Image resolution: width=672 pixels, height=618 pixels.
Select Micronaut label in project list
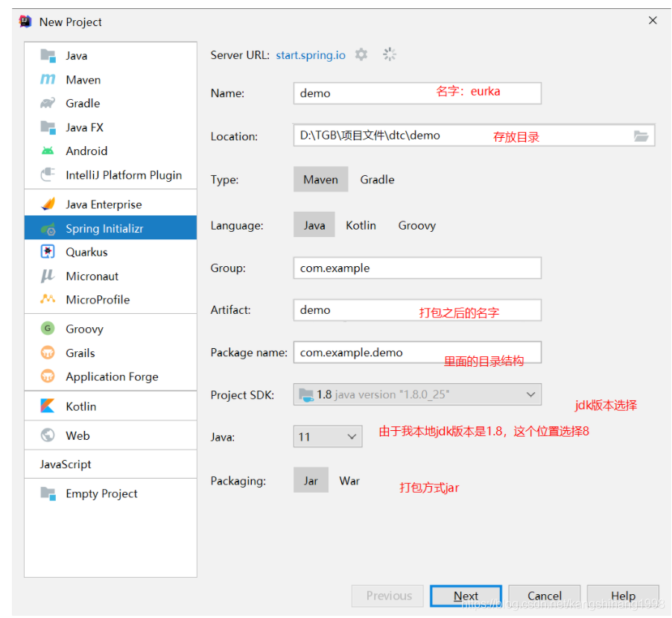[92, 276]
